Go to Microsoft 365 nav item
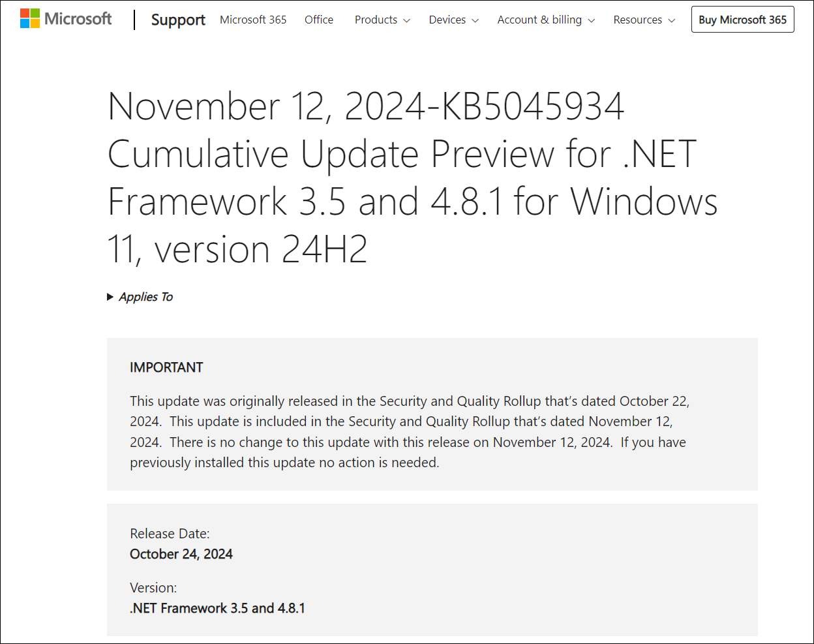Image resolution: width=814 pixels, height=644 pixels. (253, 20)
